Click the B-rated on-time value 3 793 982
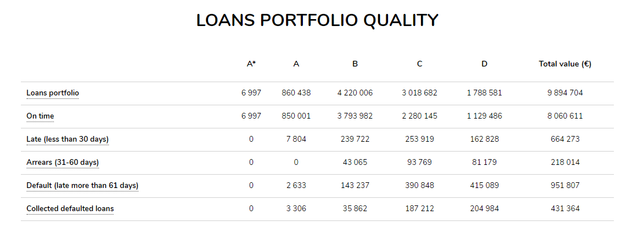The height and width of the screenshot is (232, 644). point(355,116)
